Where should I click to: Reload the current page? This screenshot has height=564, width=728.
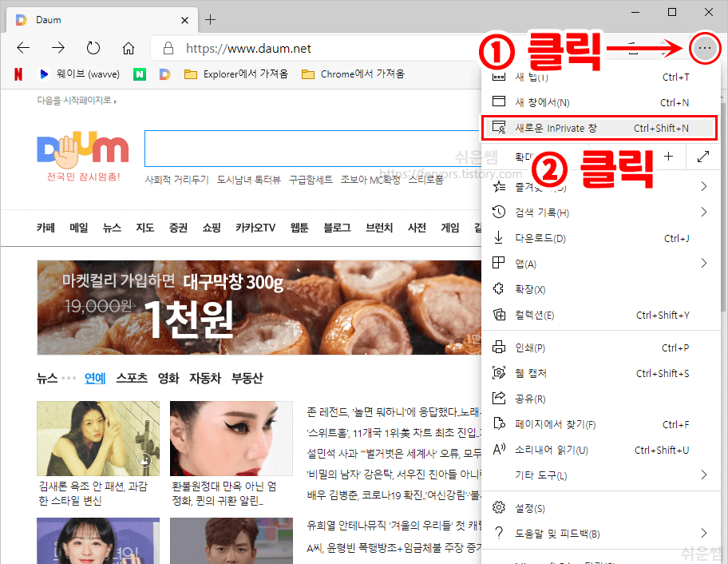tap(93, 48)
